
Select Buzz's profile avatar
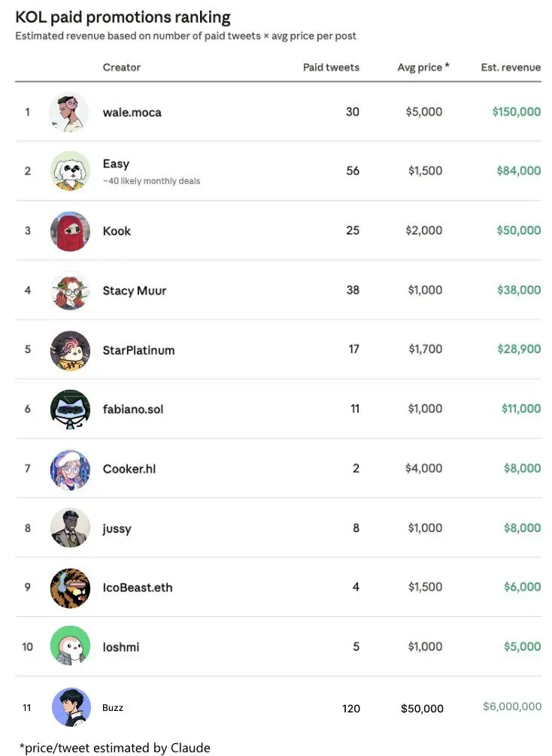pyautogui.click(x=71, y=707)
